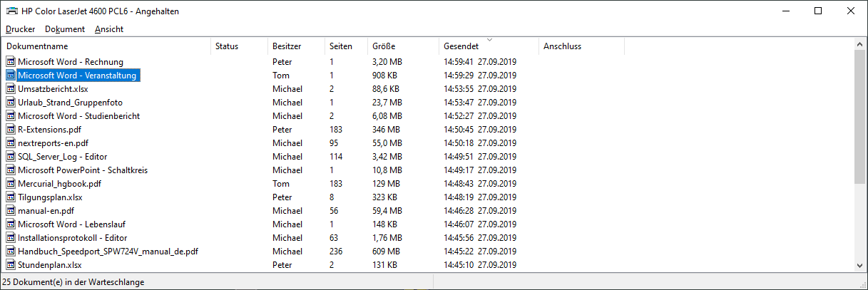The height and width of the screenshot is (290, 868).
Task: Click the document icon beside Umsatzbericht.xlsx
Action: 11,89
